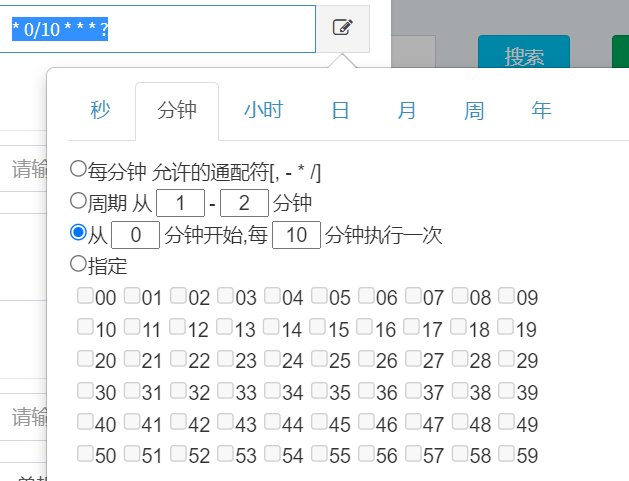Switch to the 周 tab

474,111
